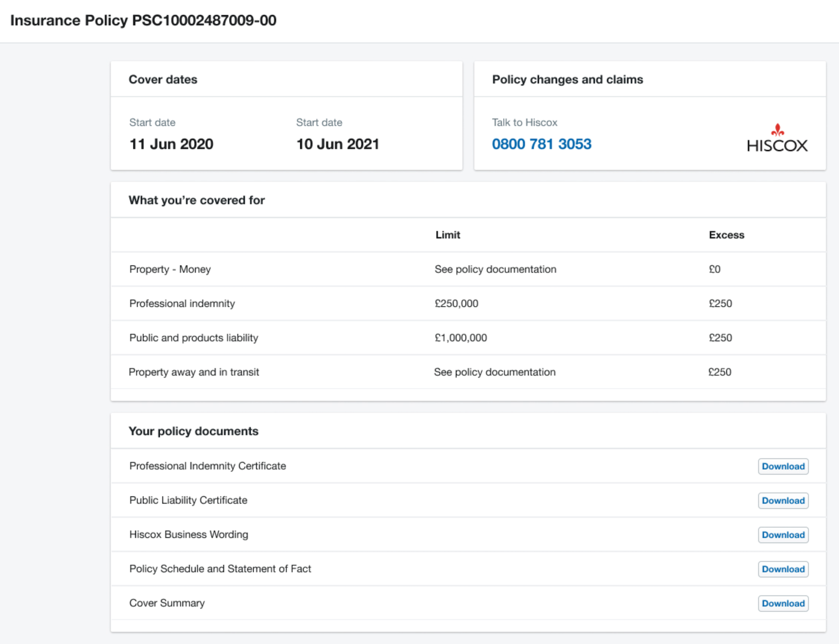Download the Professional Indemnity Certificate
The height and width of the screenshot is (644, 839).
pos(782,466)
